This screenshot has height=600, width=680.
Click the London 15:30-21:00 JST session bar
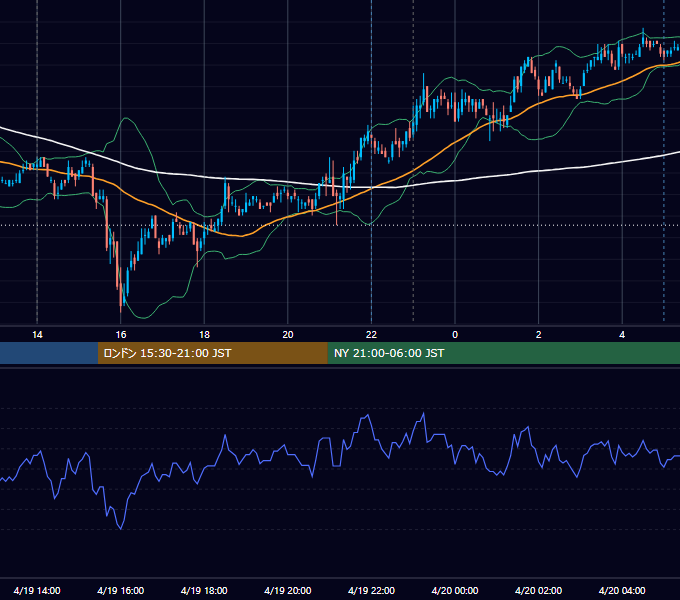pos(212,353)
